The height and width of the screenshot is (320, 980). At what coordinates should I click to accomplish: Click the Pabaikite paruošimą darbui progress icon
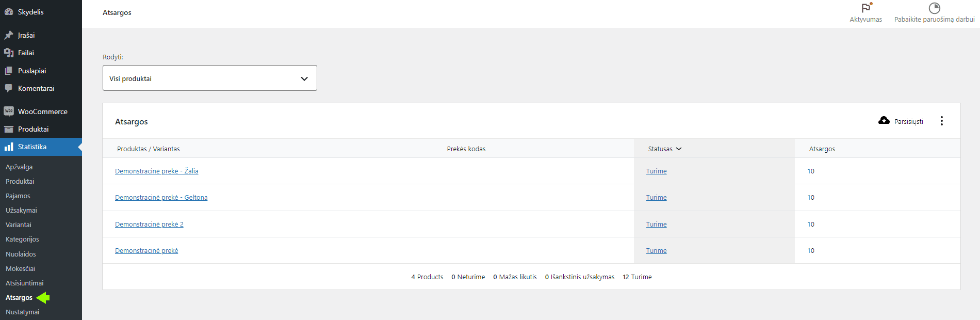tap(934, 8)
